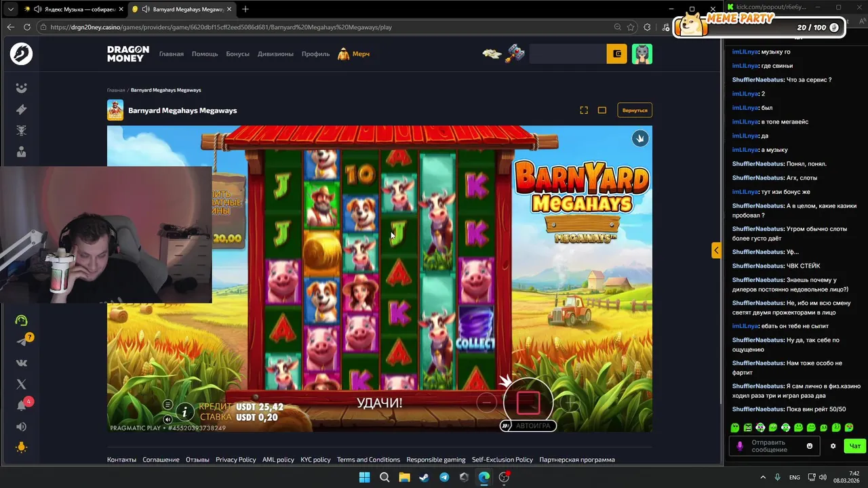Close the Barnyard Megahays browser tab

[230, 9]
